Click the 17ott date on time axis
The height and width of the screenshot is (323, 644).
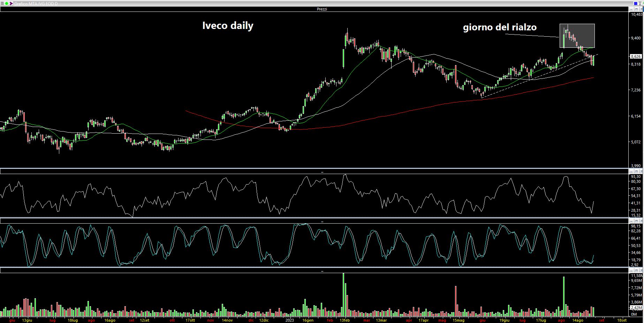click(x=190, y=320)
